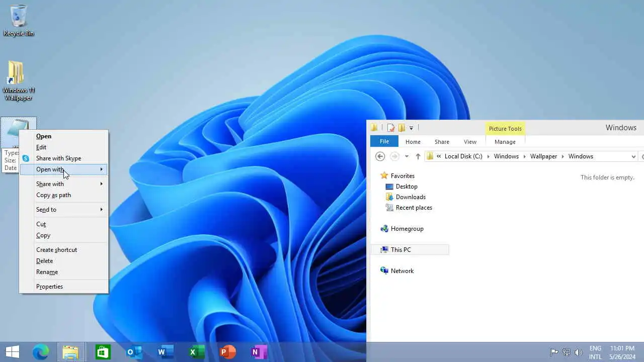Switch to the Share ribbon tab
Viewport: 644px width, 362px height.
tap(442, 142)
